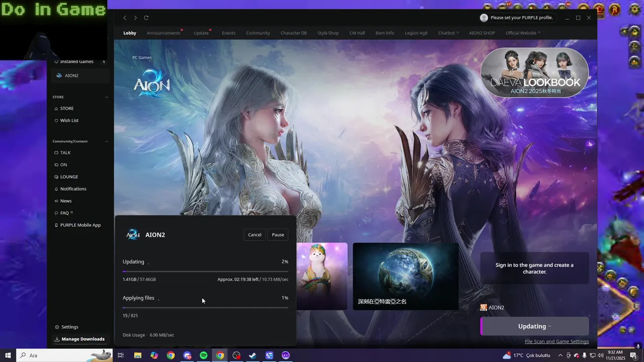Open the Community tab
644x362 pixels.
(258, 33)
